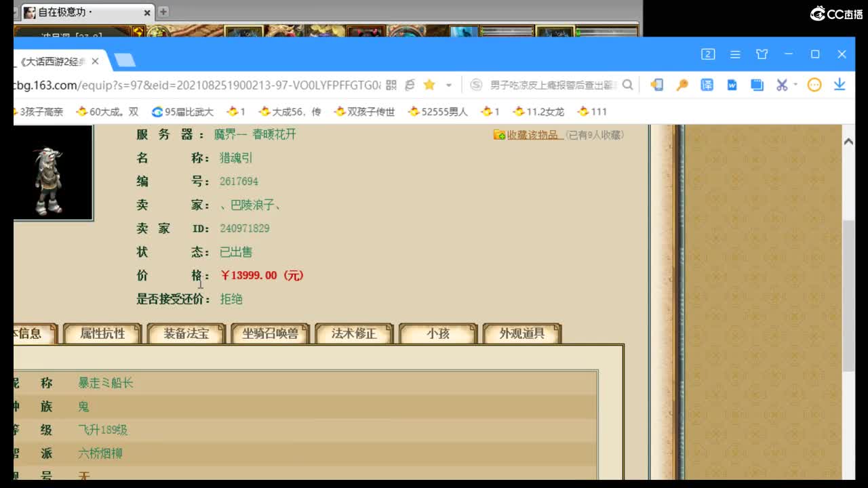Click level value 飞升189级

click(103, 430)
